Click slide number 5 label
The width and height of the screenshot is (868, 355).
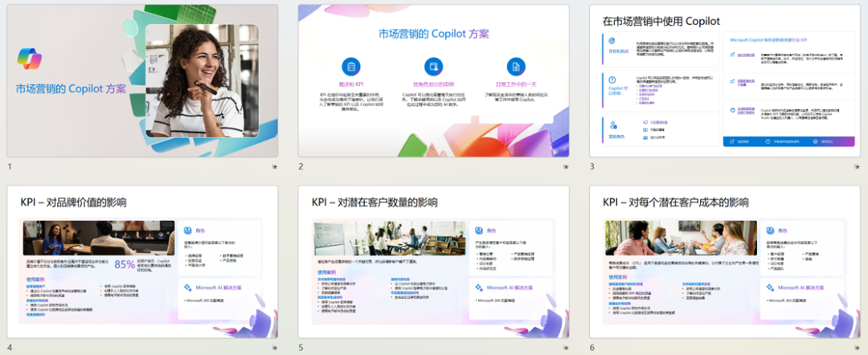click(301, 348)
